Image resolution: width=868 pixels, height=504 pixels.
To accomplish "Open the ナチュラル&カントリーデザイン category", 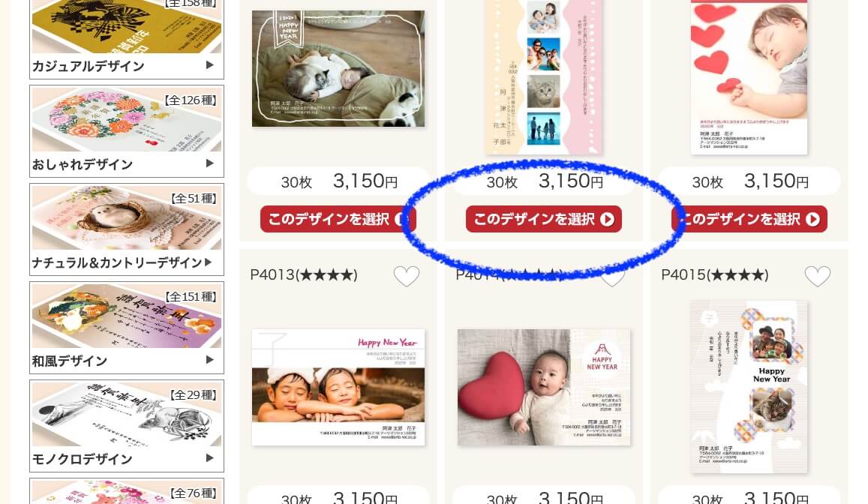I will (127, 229).
